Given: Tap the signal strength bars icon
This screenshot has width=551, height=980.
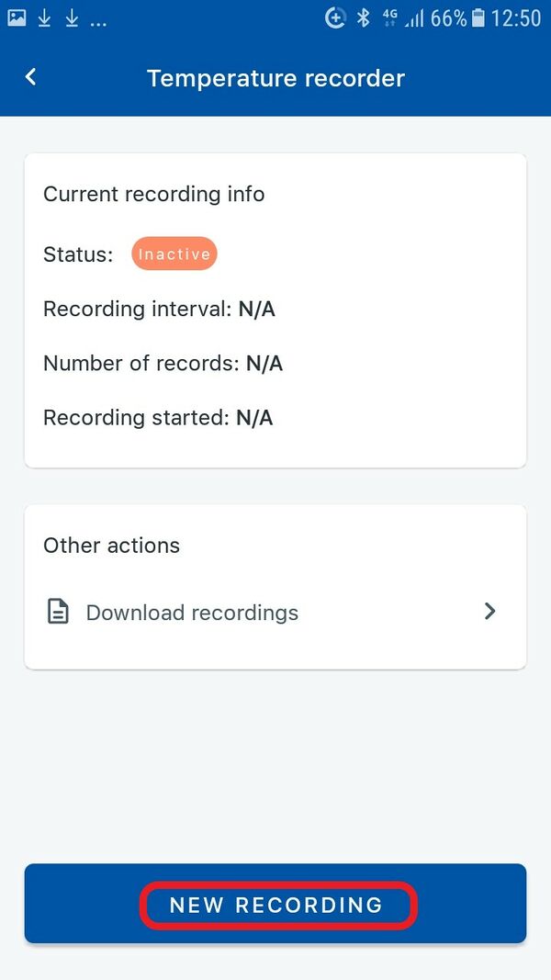Looking at the screenshot, I should [x=415, y=17].
